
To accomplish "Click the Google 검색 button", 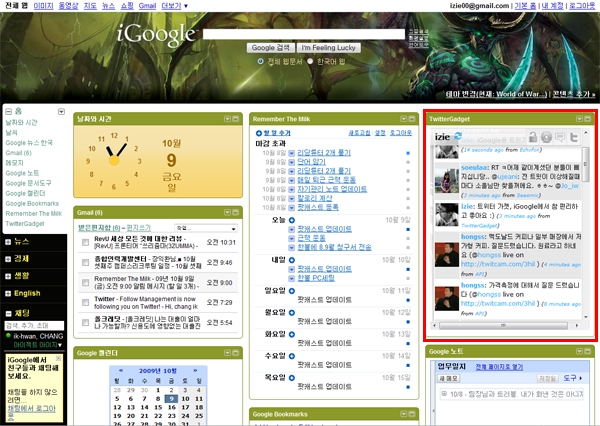I will 270,47.
